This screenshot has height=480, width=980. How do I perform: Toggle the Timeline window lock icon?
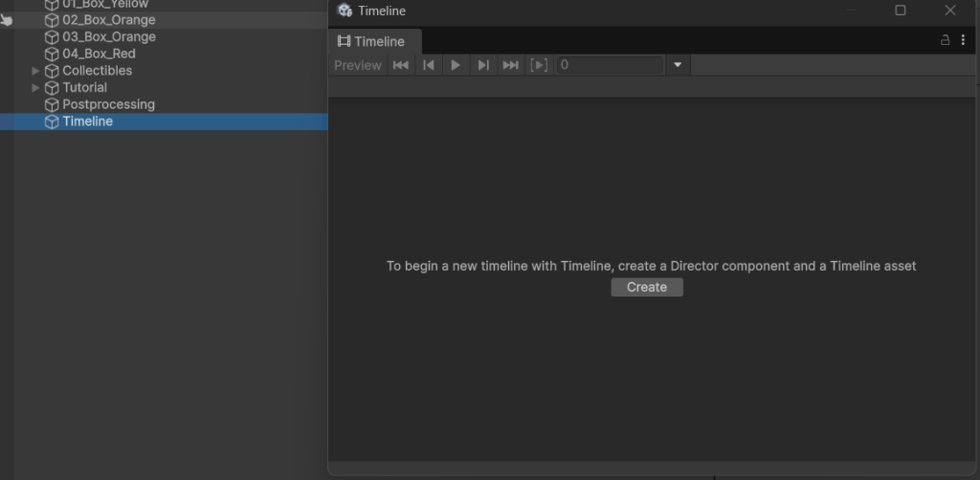(x=946, y=40)
